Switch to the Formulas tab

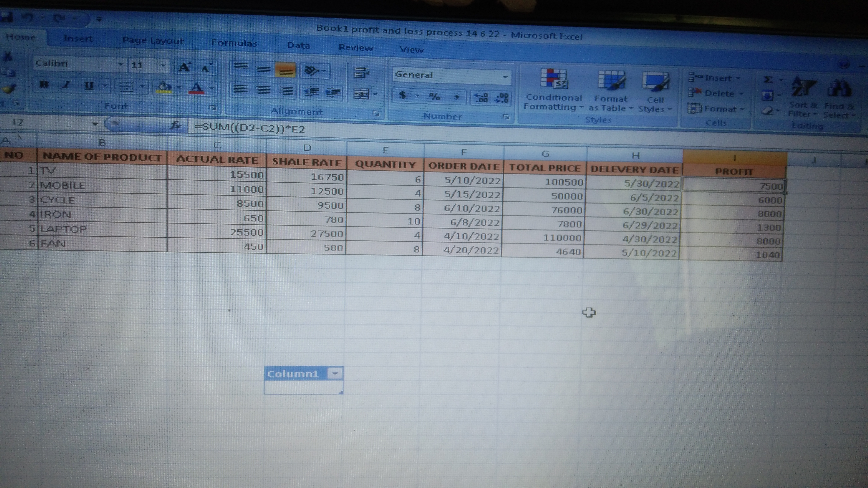(234, 43)
